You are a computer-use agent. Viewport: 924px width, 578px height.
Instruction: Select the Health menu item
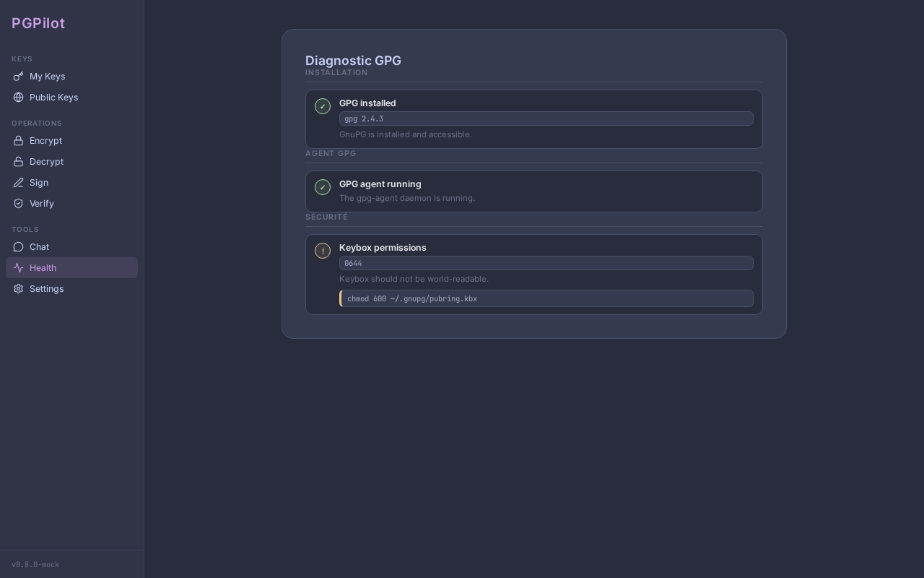click(x=71, y=268)
